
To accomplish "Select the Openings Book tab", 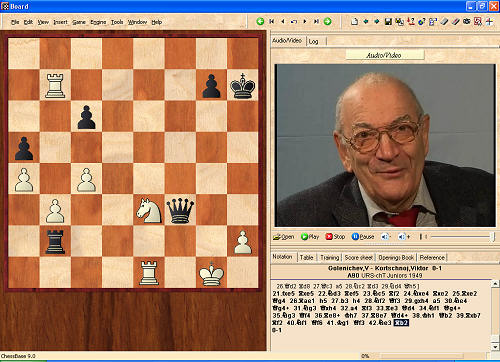I will click(396, 257).
